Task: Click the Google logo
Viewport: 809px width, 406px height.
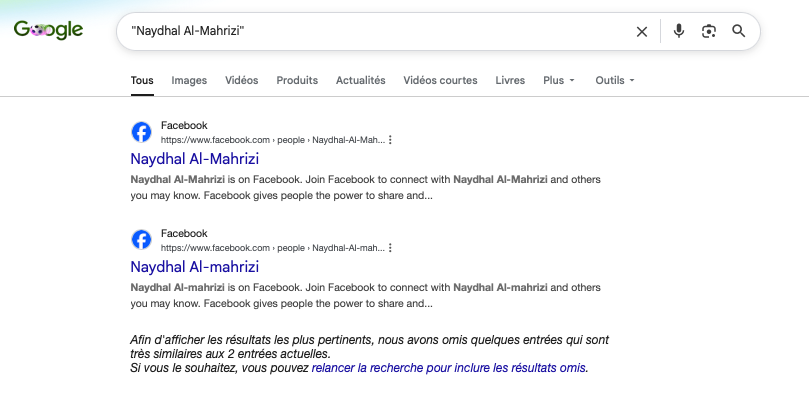Action: coord(48,29)
